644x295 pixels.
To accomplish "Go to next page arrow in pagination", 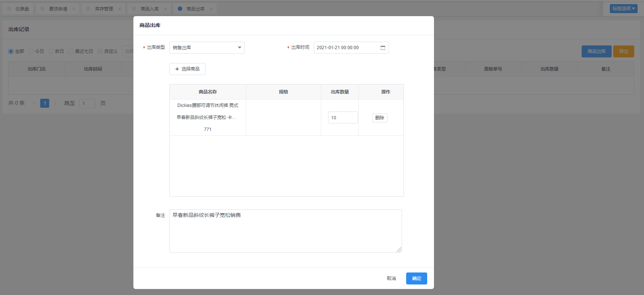I will (x=55, y=103).
